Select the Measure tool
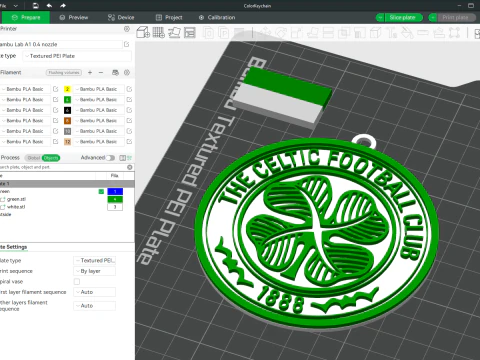The image size is (480, 360). point(423,33)
